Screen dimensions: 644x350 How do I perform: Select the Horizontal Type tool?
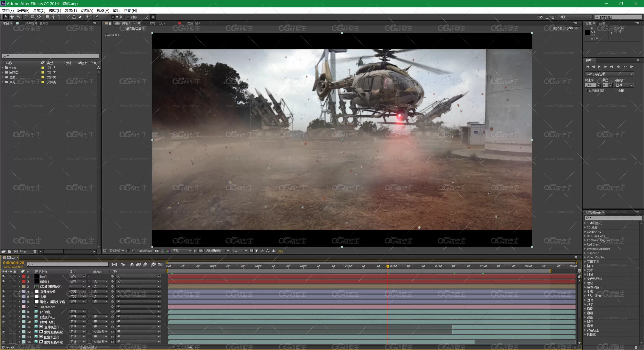[x=60, y=17]
